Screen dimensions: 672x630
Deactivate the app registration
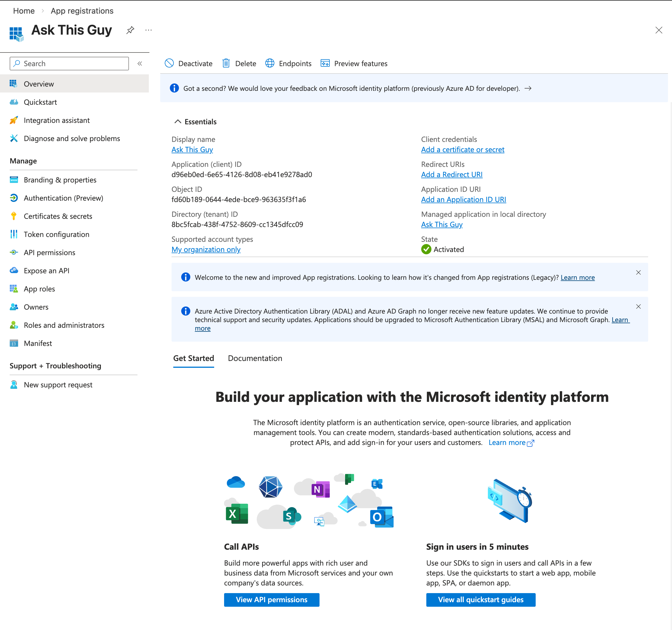(188, 64)
